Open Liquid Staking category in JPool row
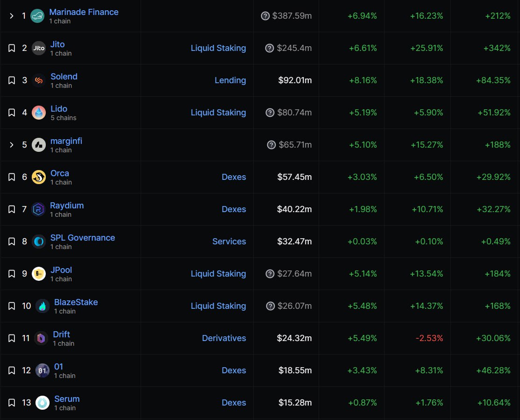 218,273
